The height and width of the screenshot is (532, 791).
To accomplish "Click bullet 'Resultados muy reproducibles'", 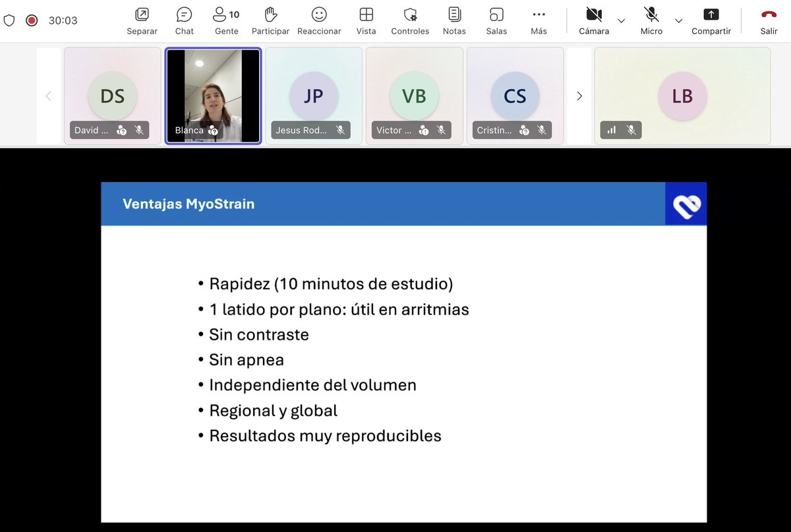I will 325,436.
